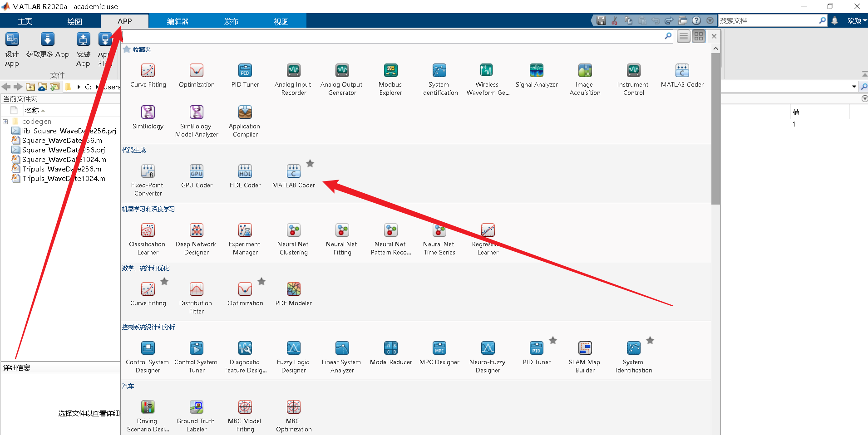868x435 pixels.
Task: Open HDL Coder app
Action: 245,176
